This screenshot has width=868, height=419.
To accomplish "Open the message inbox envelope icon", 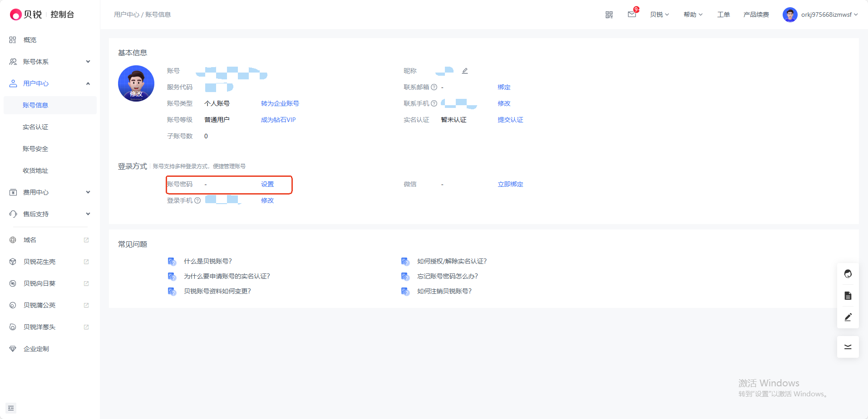I will point(632,15).
